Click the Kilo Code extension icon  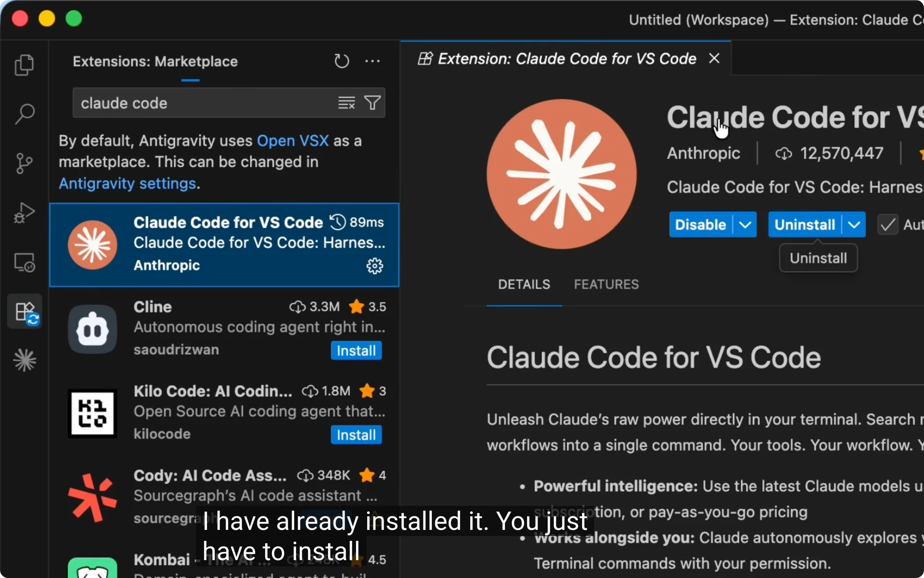click(92, 413)
